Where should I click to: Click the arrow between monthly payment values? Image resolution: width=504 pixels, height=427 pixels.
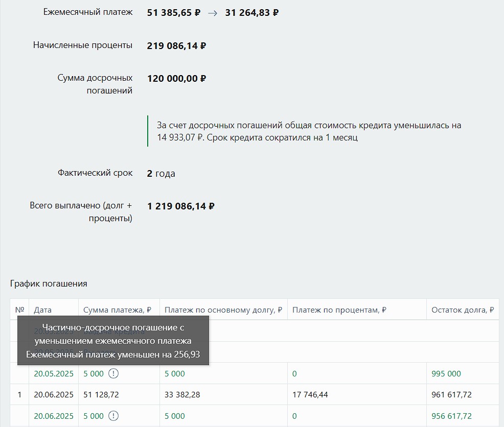click(213, 13)
